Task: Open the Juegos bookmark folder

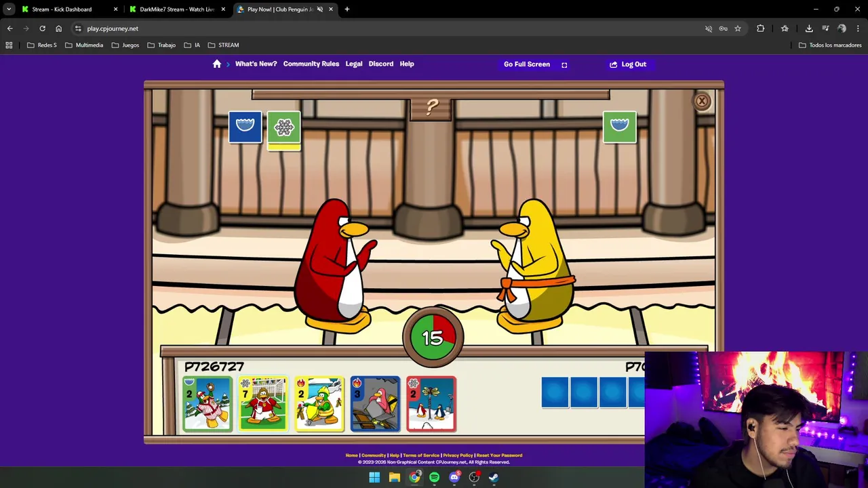Action: [126, 45]
